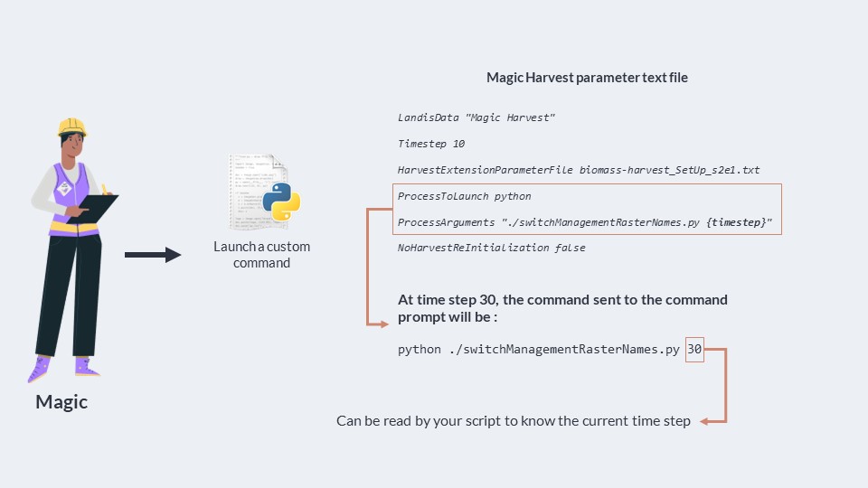Viewport: 868px width, 488px height.
Task: Click the LandisData "Magic Harvest" line
Action: (476, 117)
